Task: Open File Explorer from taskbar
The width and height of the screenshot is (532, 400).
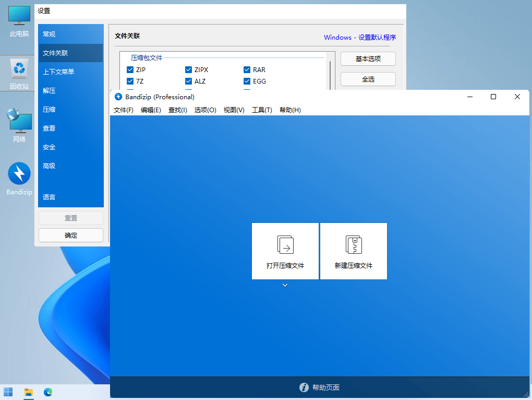Action: 29,392
